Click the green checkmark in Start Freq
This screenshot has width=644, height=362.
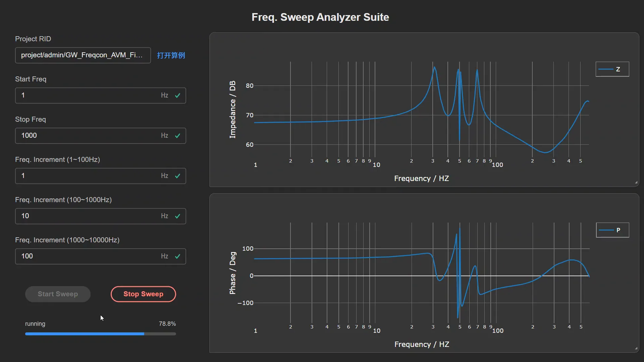tap(178, 96)
